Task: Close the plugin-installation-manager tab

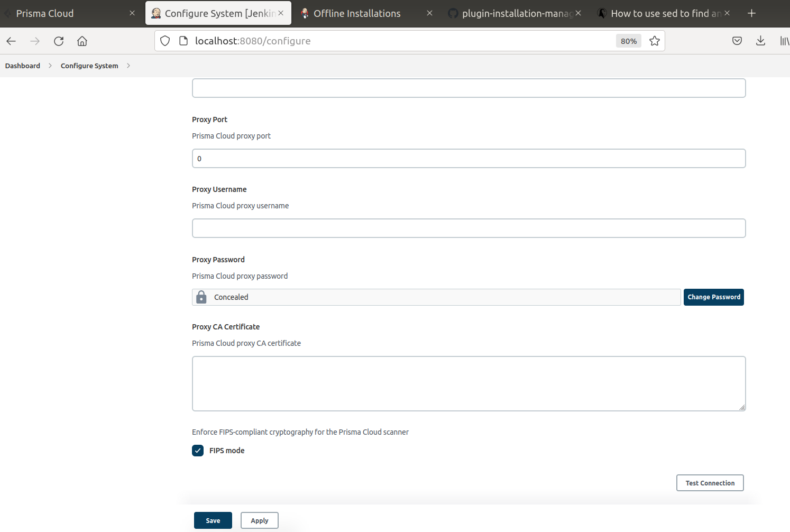Action: click(578, 13)
